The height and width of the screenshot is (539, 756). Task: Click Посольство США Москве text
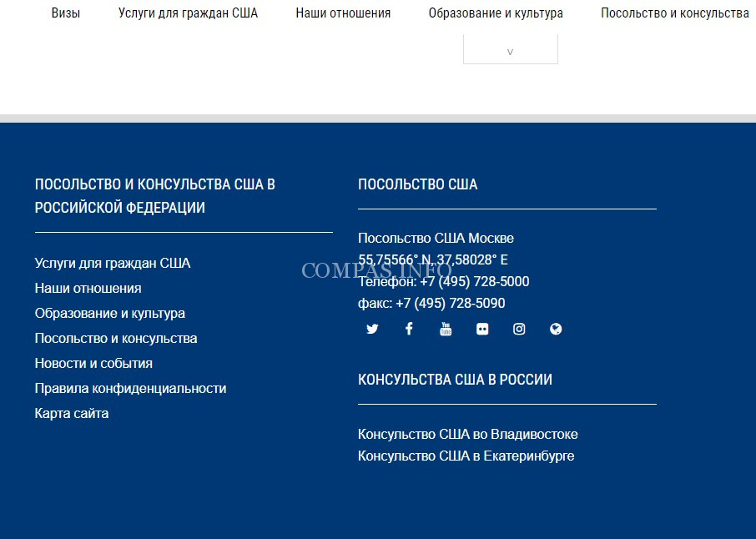coord(436,238)
